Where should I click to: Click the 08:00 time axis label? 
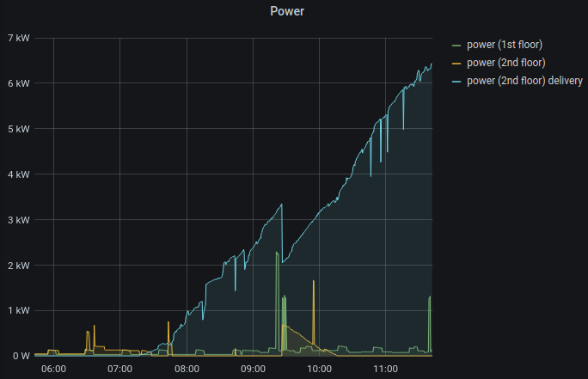187,369
